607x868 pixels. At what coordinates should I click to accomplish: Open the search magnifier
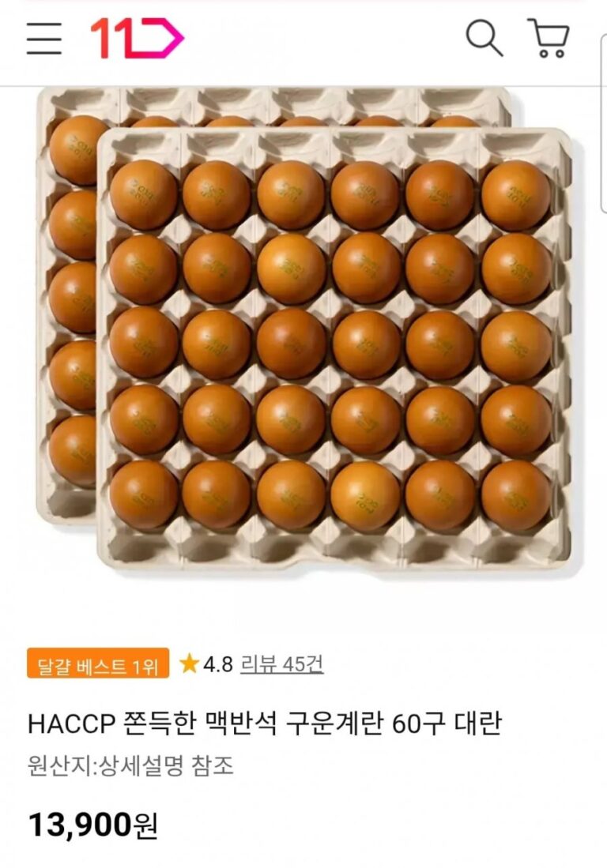click(x=484, y=38)
